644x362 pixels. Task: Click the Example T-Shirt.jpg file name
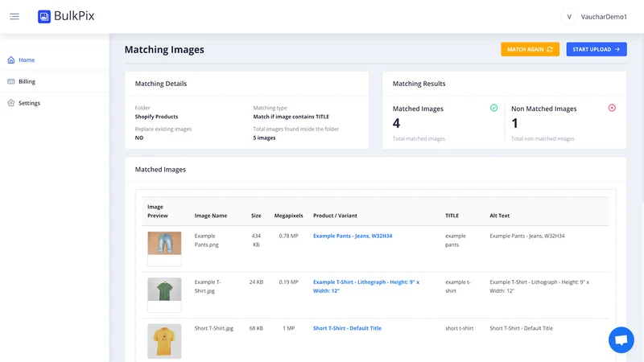coord(208,286)
